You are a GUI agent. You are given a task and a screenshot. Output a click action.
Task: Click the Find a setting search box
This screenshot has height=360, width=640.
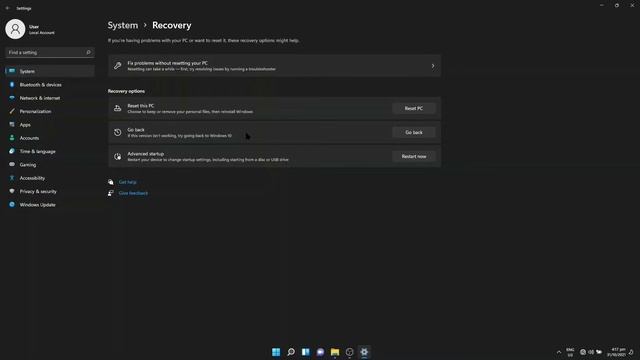tap(49, 52)
